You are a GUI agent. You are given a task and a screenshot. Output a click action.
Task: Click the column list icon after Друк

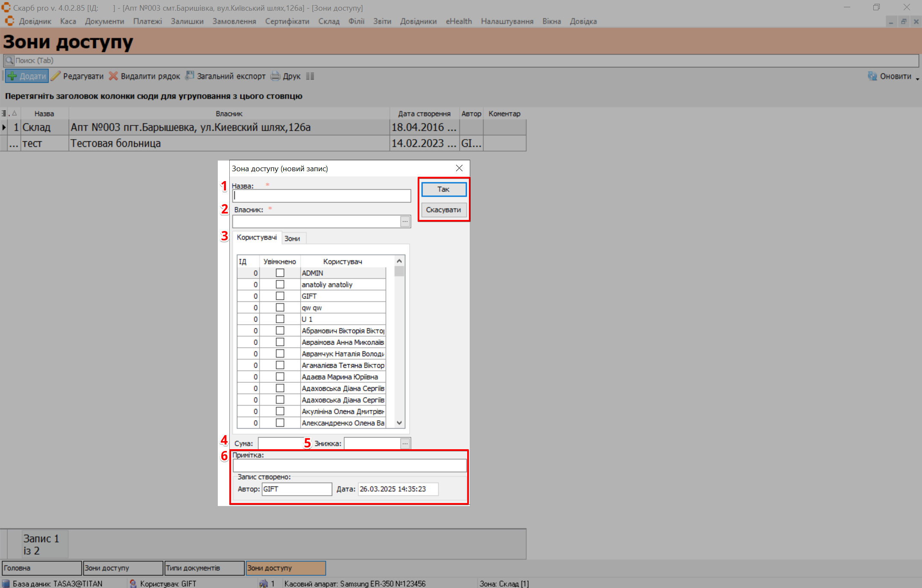click(310, 76)
